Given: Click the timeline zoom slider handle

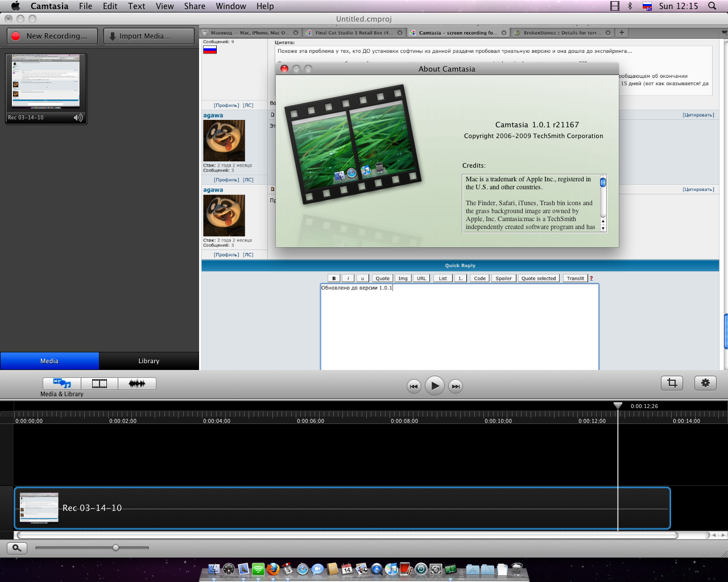Looking at the screenshot, I should point(116,548).
